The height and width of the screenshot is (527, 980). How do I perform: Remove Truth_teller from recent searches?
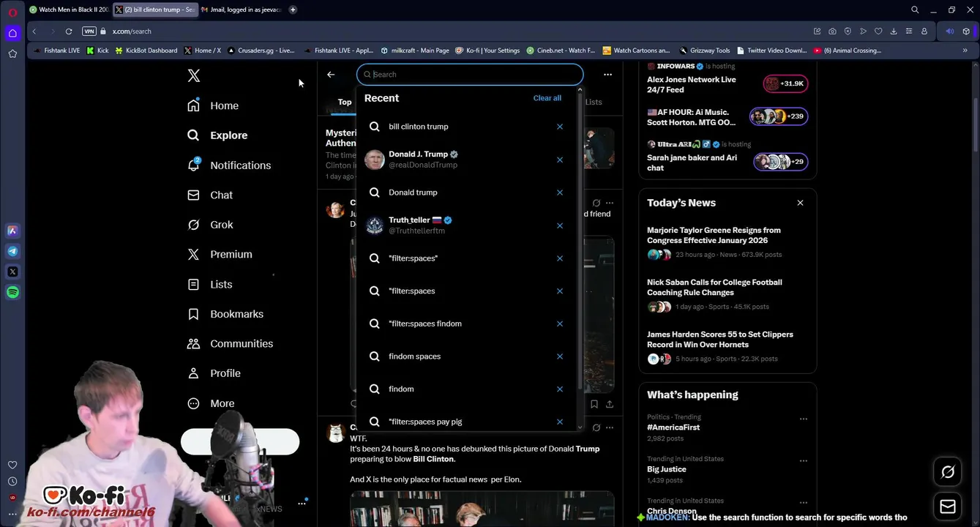pos(560,225)
